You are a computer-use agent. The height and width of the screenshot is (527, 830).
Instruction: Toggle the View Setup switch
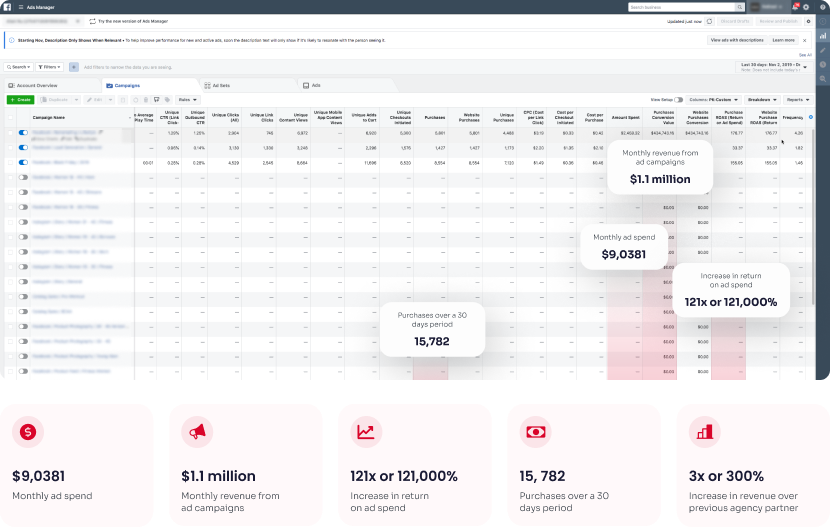[679, 100]
